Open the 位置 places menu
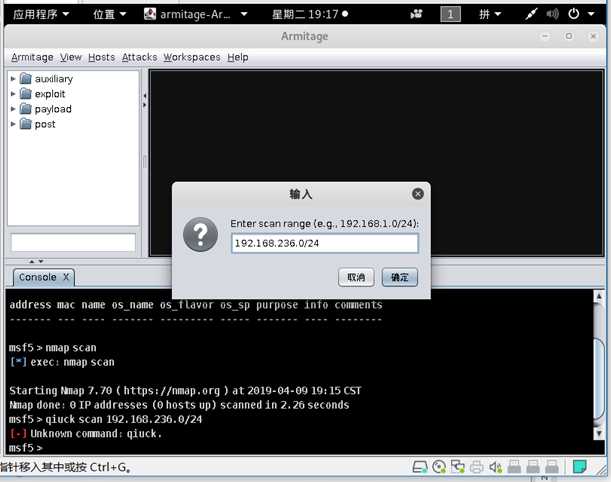Viewport: 611px width, 482px height. 109,14
